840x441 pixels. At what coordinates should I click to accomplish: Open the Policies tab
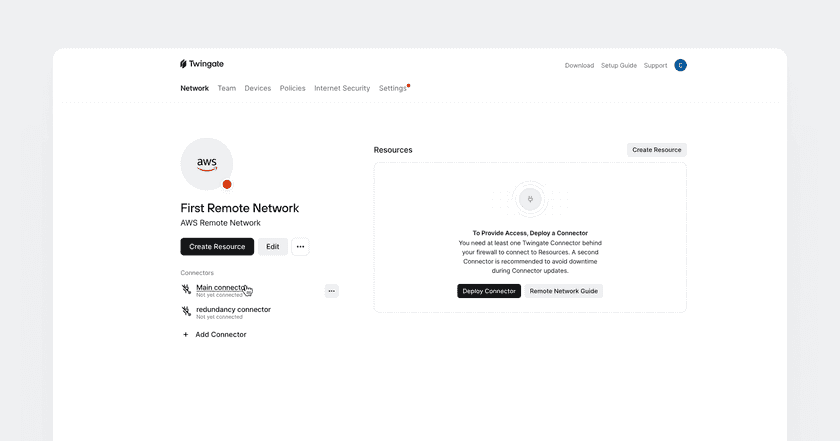coord(293,88)
